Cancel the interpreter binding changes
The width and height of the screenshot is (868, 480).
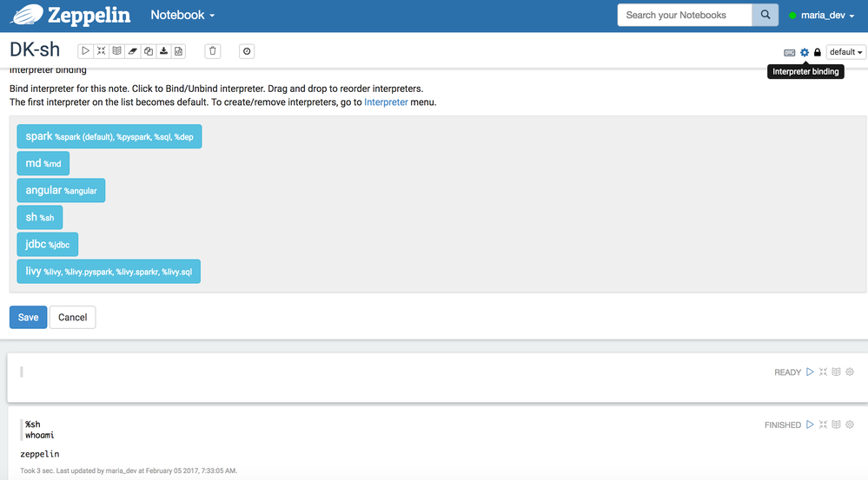click(x=72, y=318)
